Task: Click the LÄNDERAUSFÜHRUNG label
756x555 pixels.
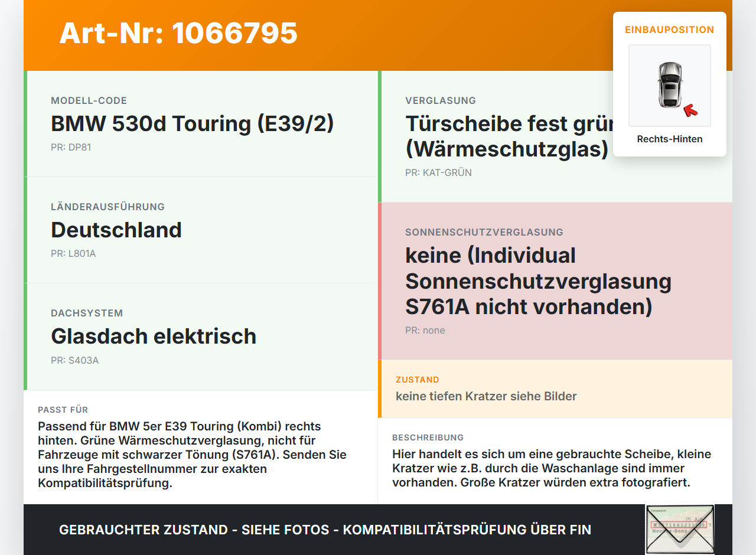Action: [x=107, y=207]
